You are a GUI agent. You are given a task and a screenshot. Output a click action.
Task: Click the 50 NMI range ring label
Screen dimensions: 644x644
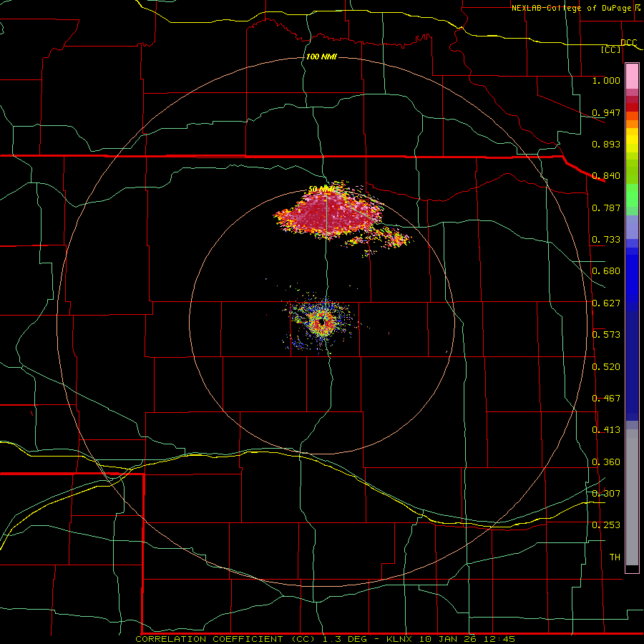pyautogui.click(x=321, y=189)
